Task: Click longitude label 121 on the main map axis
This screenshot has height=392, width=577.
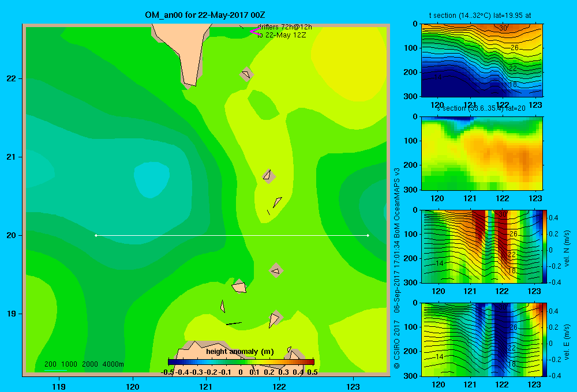Action: 206,386
